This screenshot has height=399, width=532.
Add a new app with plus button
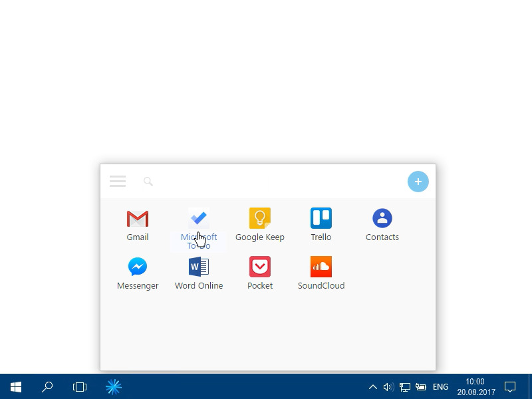pyautogui.click(x=418, y=182)
